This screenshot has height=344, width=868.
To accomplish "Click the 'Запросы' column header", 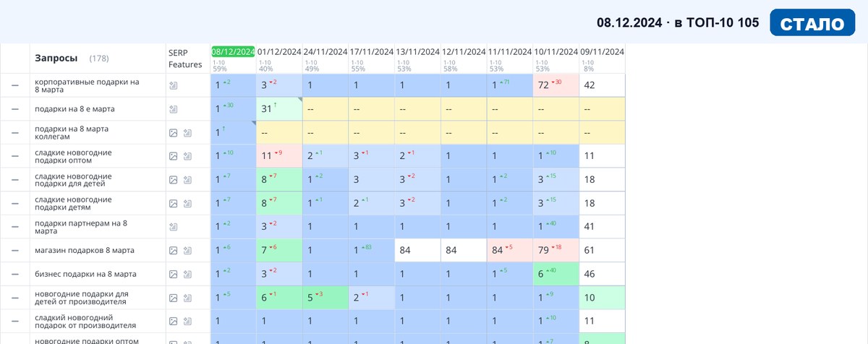I will click(56, 58).
